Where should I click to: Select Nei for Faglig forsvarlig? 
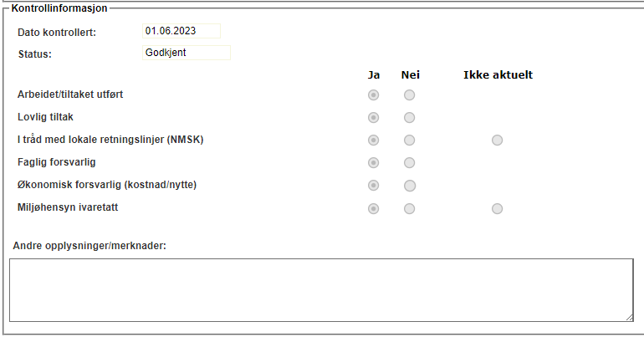(409, 162)
